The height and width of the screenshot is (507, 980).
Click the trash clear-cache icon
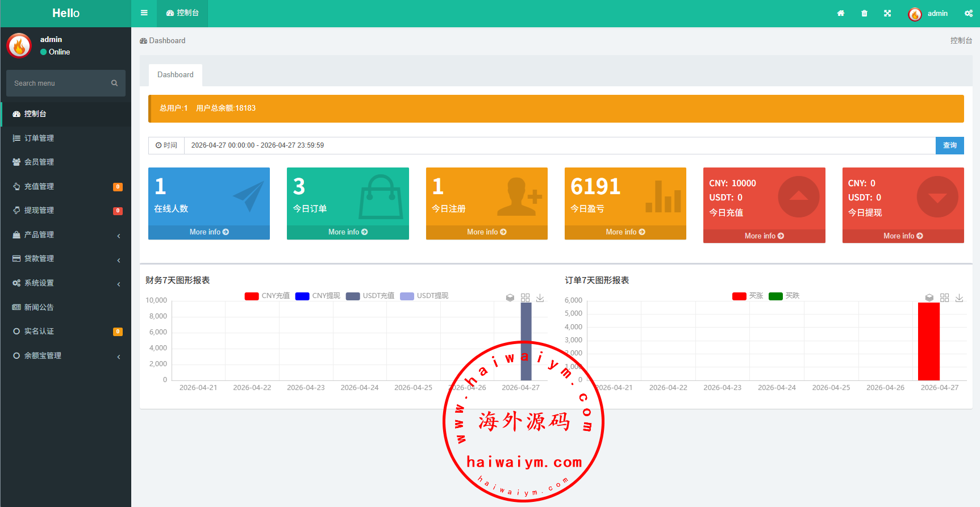[864, 14]
